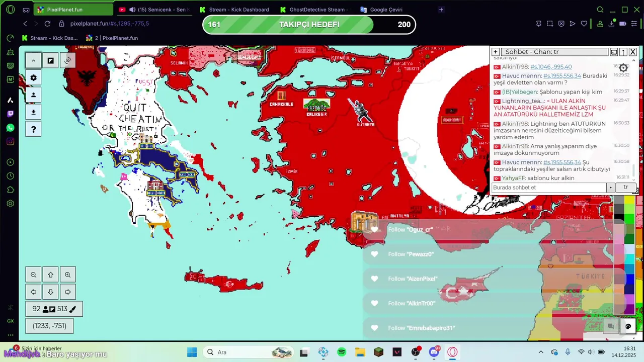644x362 pixels.
Task: Click the chat scrollbar
Action: click(x=634, y=171)
